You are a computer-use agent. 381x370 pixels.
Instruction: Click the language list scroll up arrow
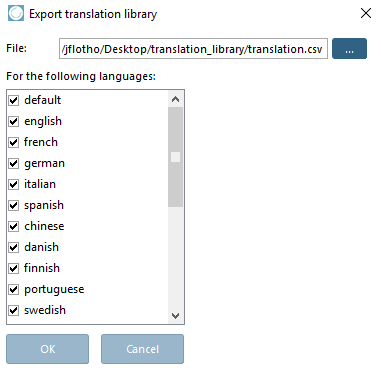[x=175, y=99]
